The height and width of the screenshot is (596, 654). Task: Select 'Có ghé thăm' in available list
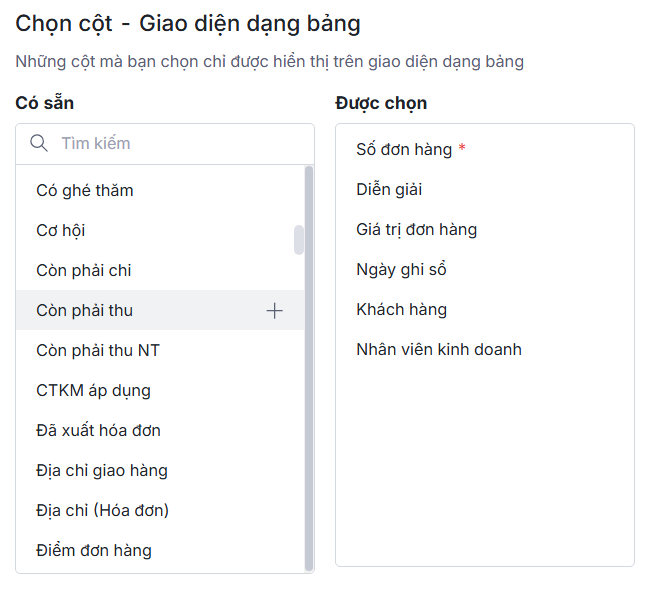click(85, 190)
